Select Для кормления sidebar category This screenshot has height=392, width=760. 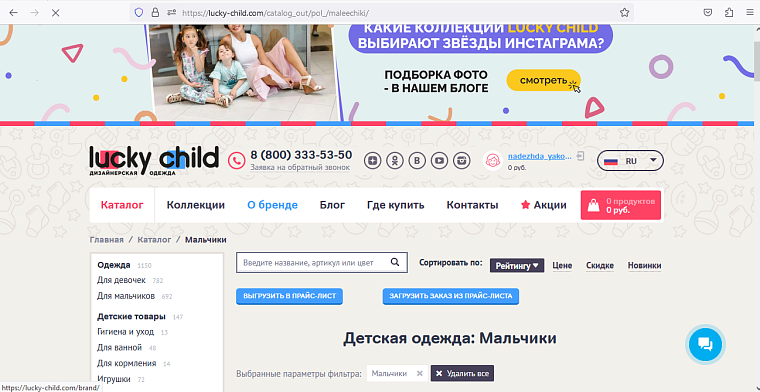[x=127, y=363]
